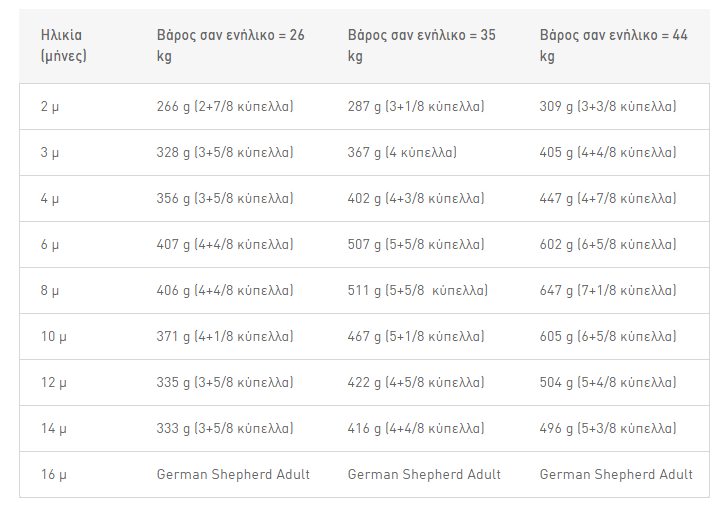The width and height of the screenshot is (728, 512).
Task: Select the 333 g cell in 14 μ row
Action: coord(225,428)
